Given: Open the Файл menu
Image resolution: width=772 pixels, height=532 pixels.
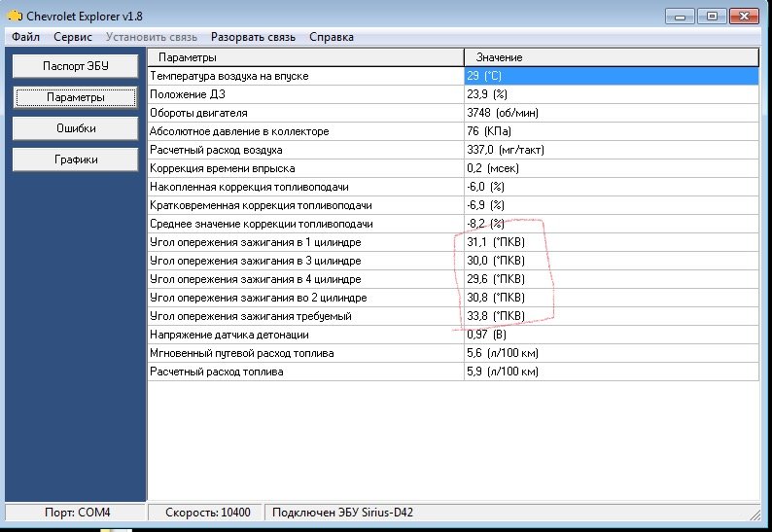Looking at the screenshot, I should (x=25, y=37).
